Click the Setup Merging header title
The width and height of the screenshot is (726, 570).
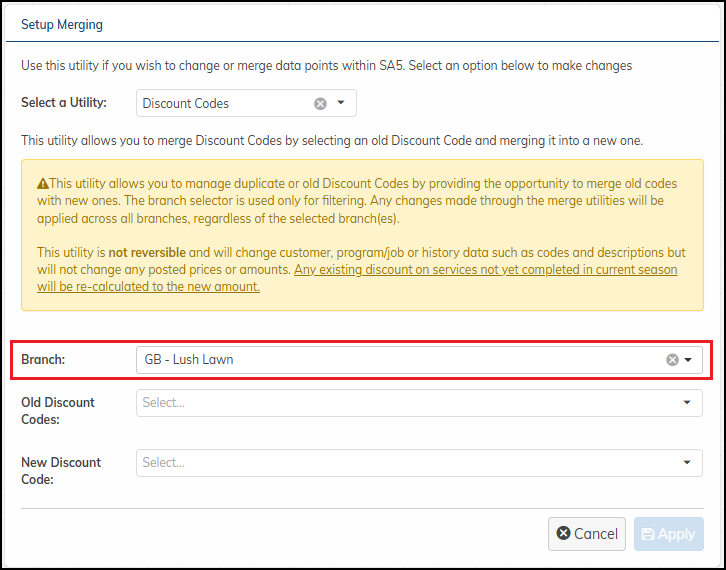62,24
